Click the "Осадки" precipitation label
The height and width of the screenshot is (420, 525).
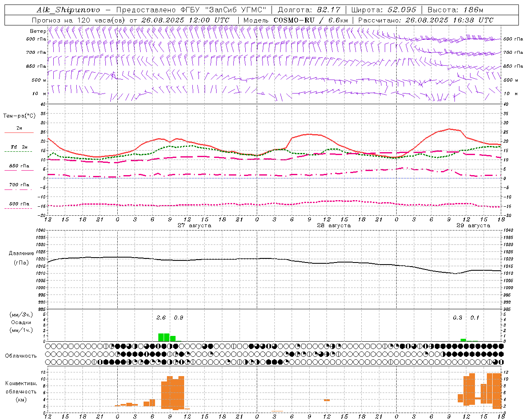(21, 322)
